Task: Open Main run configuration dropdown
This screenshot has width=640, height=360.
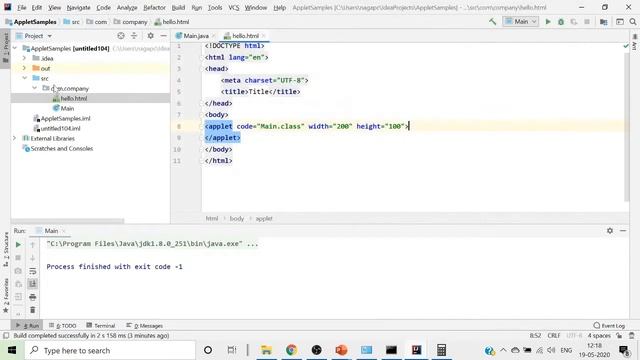Action: [521, 22]
